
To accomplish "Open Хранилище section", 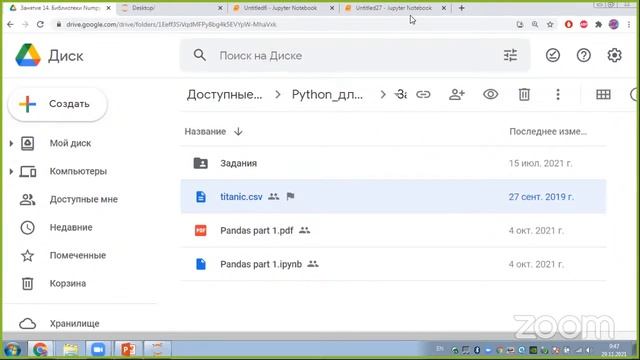I will coord(74,324).
